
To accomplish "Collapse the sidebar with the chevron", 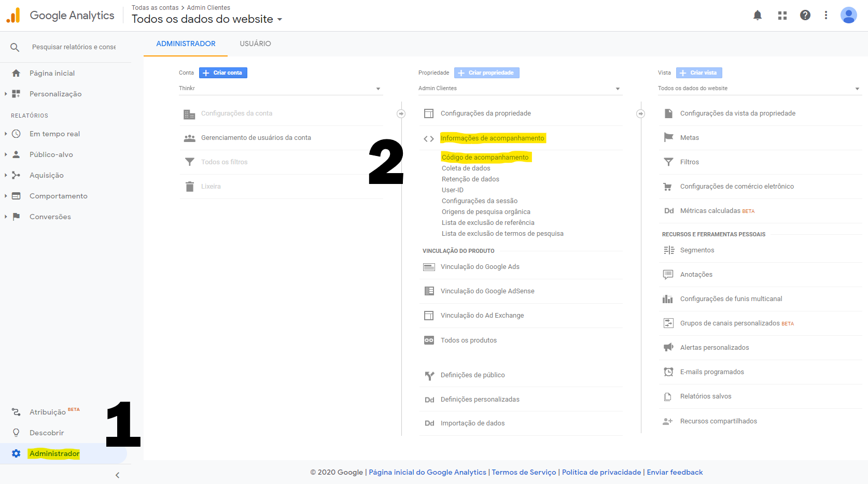I will point(117,475).
